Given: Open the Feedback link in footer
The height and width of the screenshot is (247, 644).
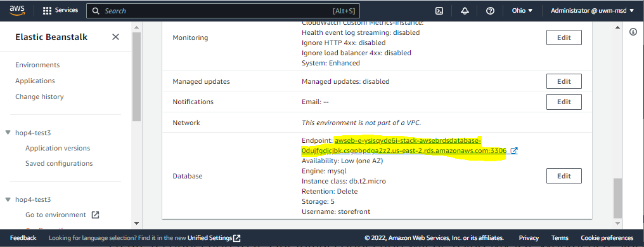Looking at the screenshot, I should (23, 238).
